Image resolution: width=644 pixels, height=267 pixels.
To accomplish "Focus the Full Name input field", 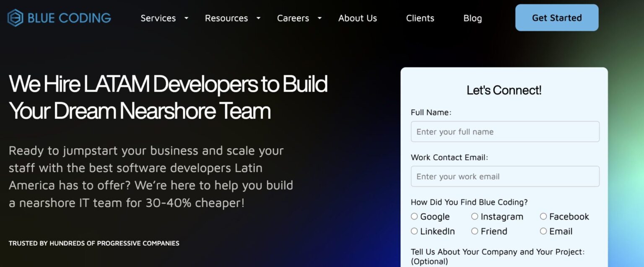I will [505, 132].
